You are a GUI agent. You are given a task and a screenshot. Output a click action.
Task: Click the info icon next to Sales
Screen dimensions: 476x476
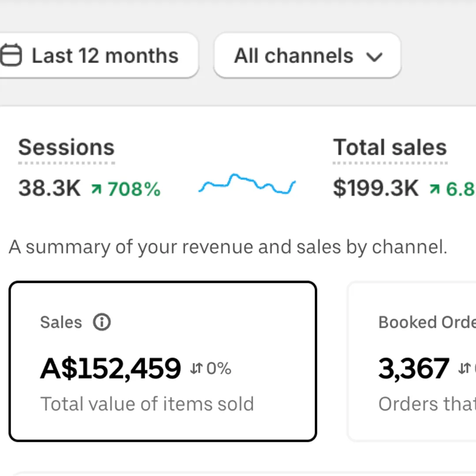[x=102, y=322]
